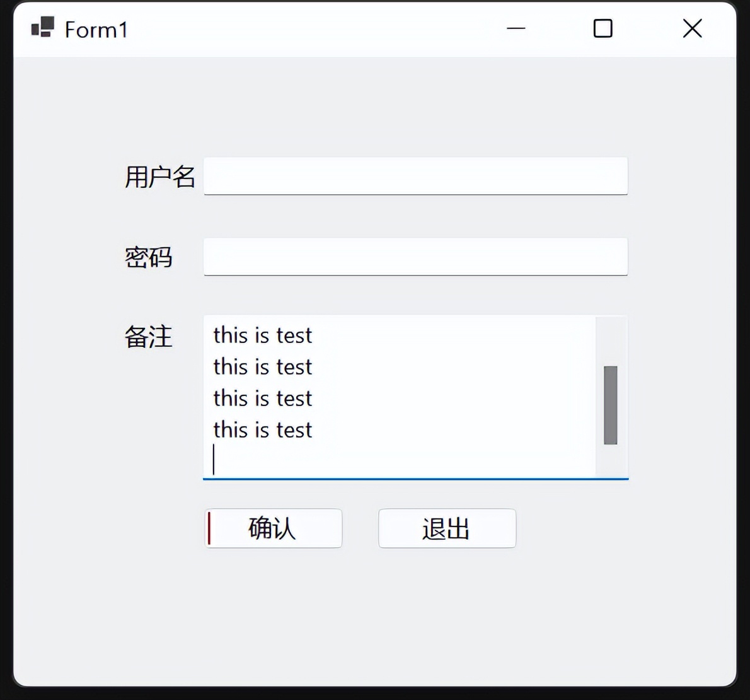The height and width of the screenshot is (700, 750).
Task: Click the first 'this is test' line
Action: pos(262,335)
